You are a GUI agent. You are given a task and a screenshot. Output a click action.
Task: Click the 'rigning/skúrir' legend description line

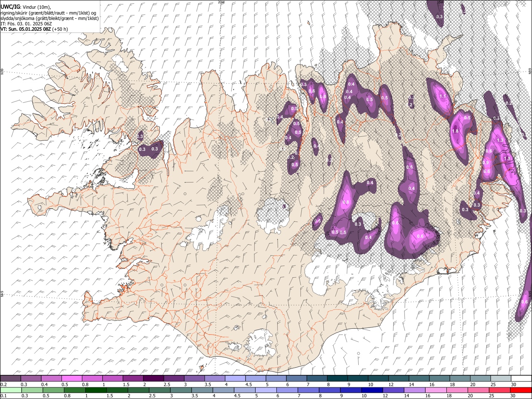click(48, 13)
